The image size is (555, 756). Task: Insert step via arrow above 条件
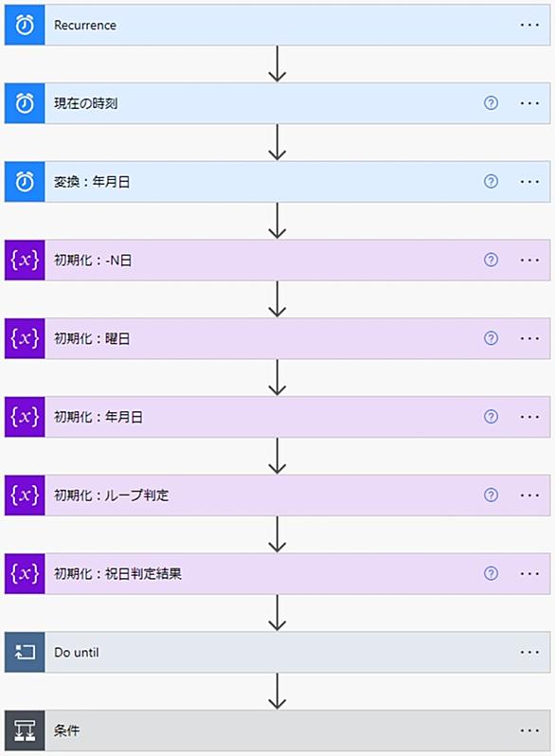(277, 692)
